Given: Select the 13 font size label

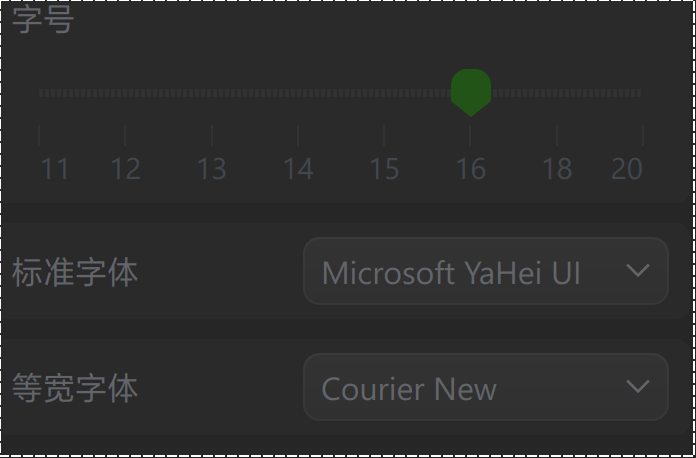Looking at the screenshot, I should pos(211,168).
